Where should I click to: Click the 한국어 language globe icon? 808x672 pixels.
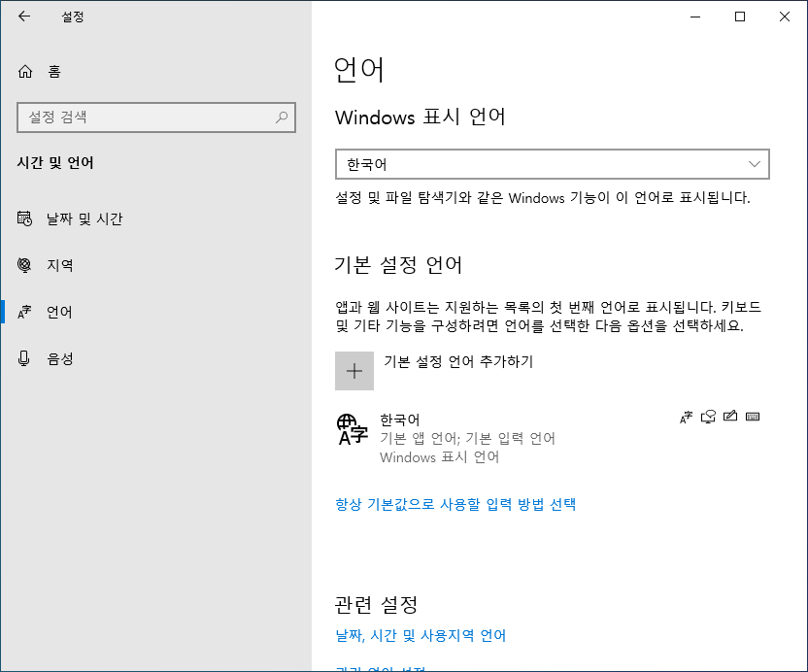(x=352, y=429)
